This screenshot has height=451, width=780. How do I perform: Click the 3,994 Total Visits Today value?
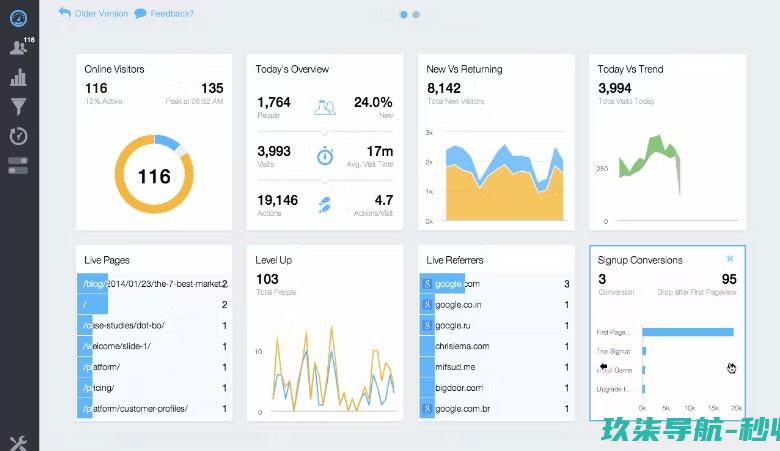point(615,88)
